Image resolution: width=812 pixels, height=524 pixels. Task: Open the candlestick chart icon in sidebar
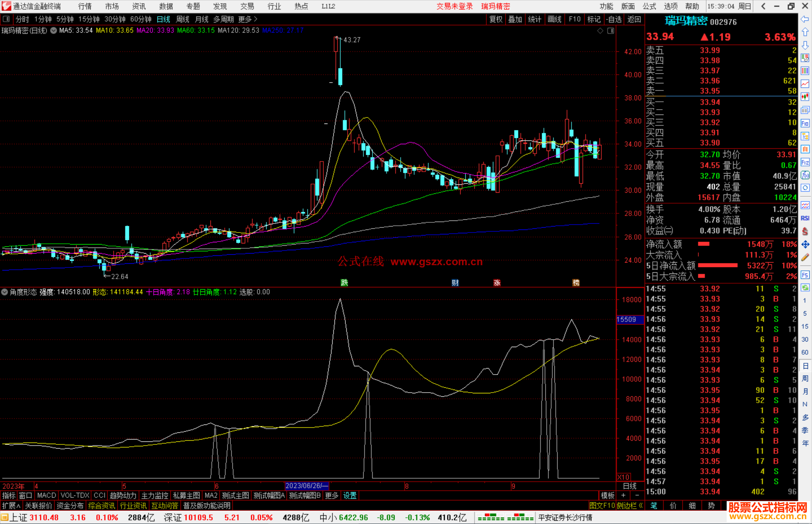805,97
